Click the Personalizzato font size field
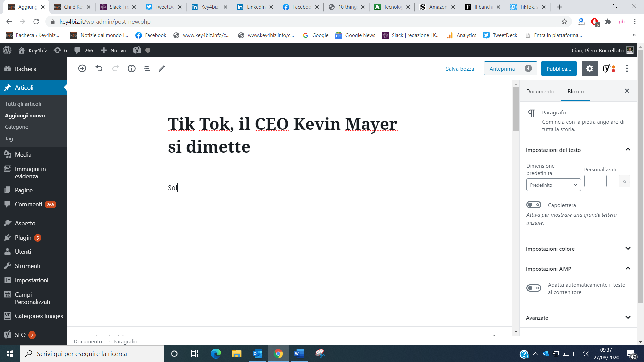Image resolution: width=644 pixels, height=362 pixels. pyautogui.click(x=595, y=181)
